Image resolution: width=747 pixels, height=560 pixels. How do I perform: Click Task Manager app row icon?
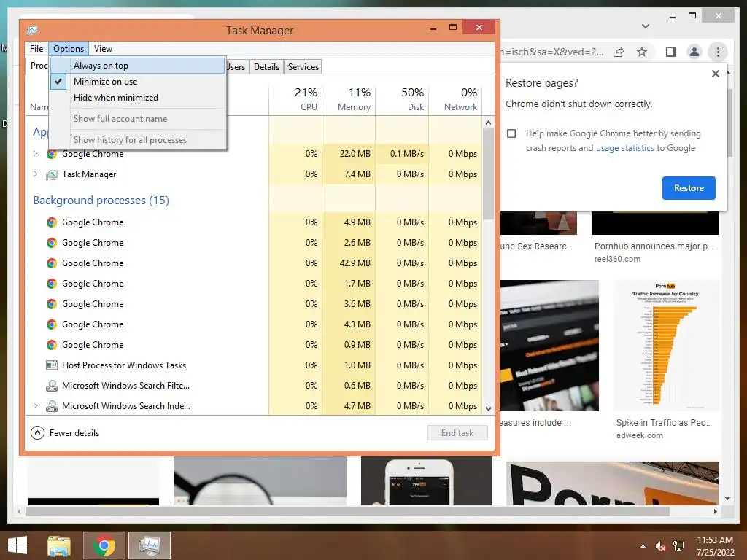52,175
